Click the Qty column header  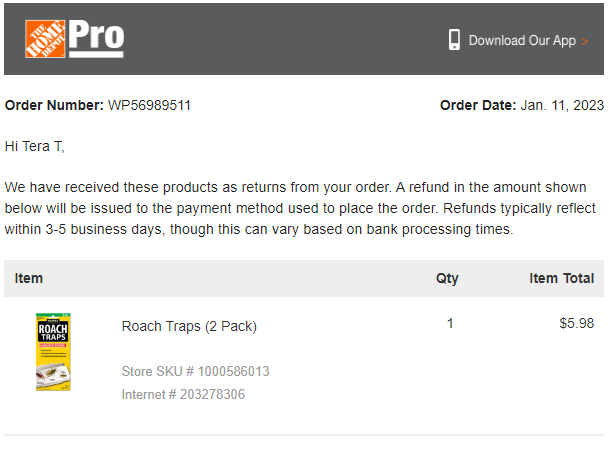[x=447, y=279]
